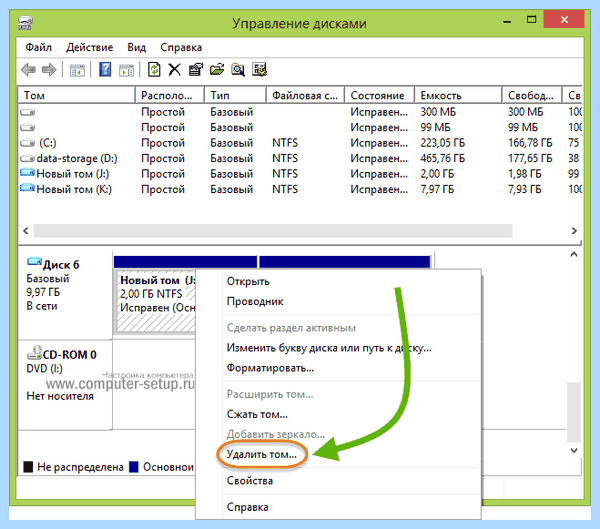Click the Explore magnifier toolbar icon
The width and height of the screenshot is (600, 529).
[x=238, y=70]
